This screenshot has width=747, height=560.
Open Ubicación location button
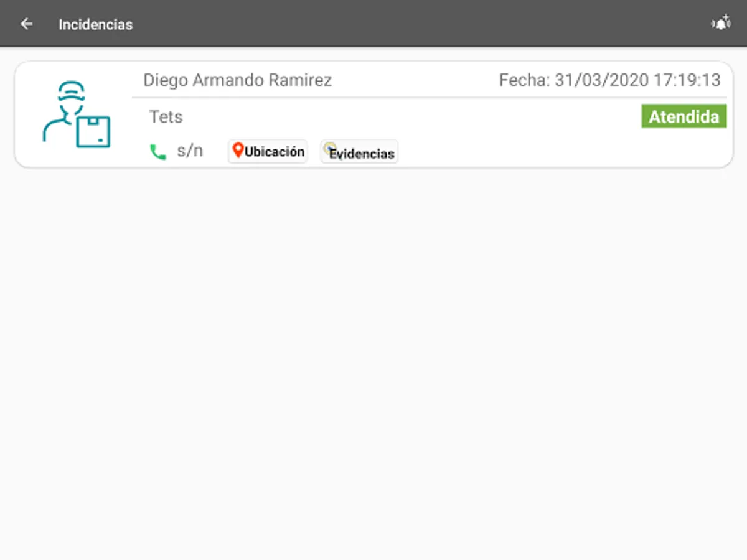point(268,151)
